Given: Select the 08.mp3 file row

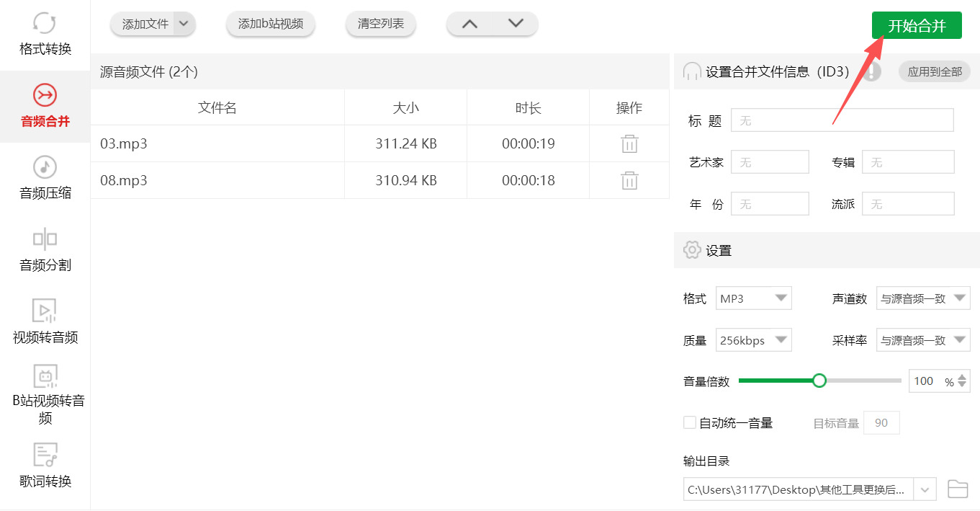Looking at the screenshot, I should (x=379, y=180).
